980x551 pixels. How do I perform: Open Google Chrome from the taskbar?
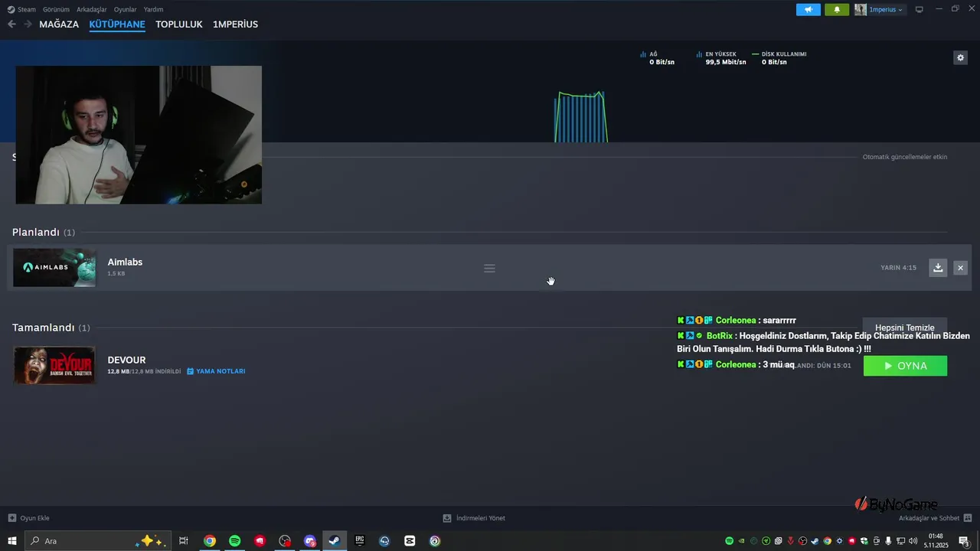click(x=209, y=541)
